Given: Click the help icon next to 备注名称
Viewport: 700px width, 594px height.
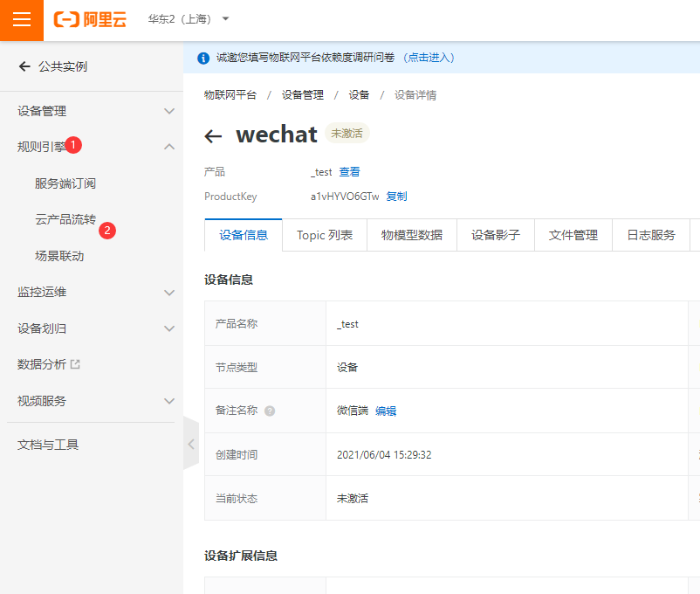Looking at the screenshot, I should (271, 411).
